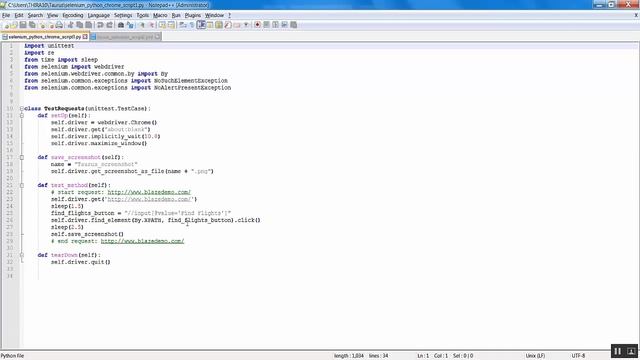Open the Window menu

click(214, 15)
